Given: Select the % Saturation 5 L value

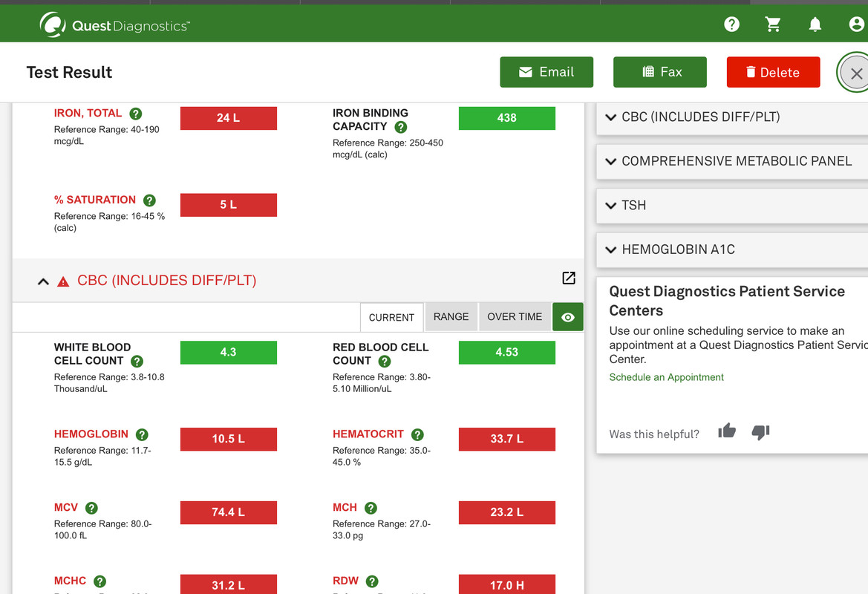Looking at the screenshot, I should (x=229, y=205).
